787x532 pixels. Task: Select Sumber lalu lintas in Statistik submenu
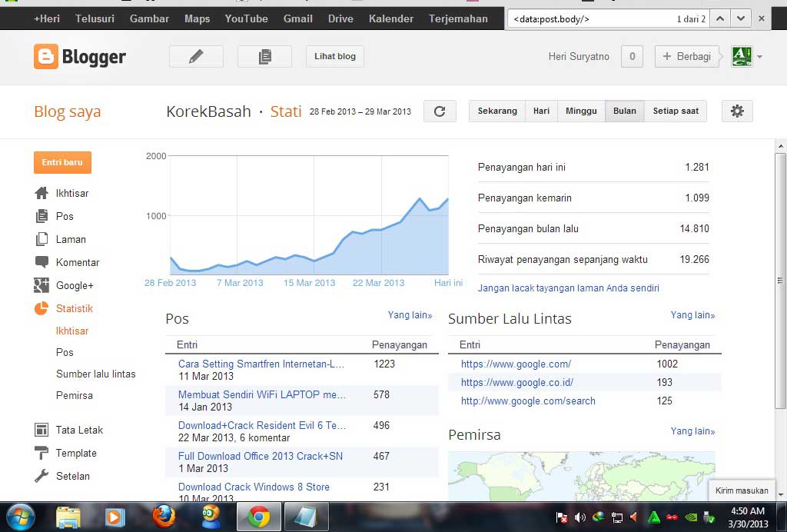96,374
